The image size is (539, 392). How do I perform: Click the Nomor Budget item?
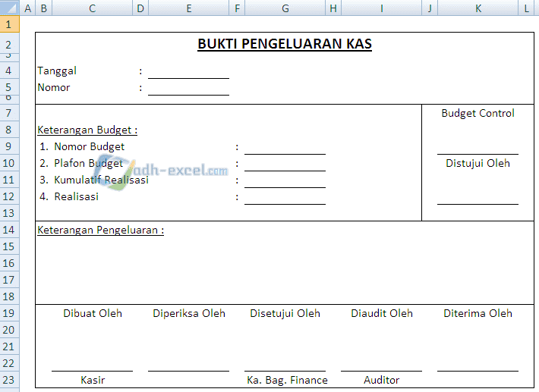click(82, 146)
